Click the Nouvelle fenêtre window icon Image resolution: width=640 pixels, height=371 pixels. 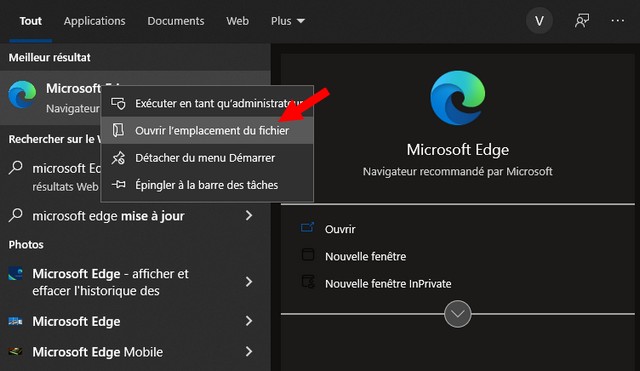tap(308, 254)
